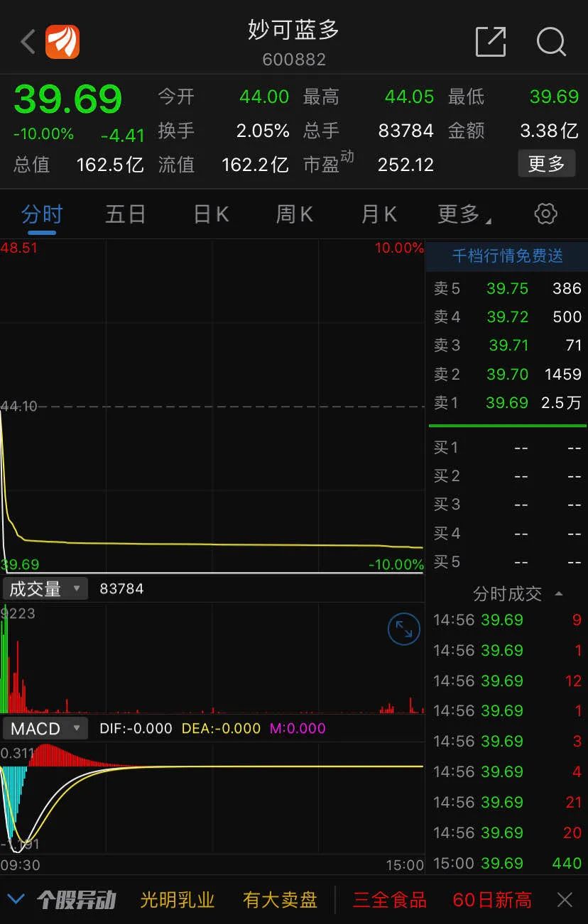Expand chart to fullscreen icon
The width and height of the screenshot is (588, 924).
coord(404,629)
